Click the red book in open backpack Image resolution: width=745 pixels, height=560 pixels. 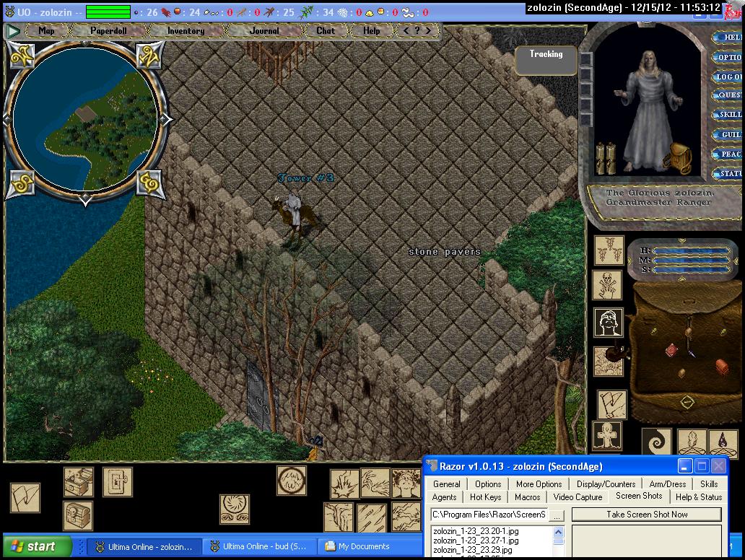[671, 349]
